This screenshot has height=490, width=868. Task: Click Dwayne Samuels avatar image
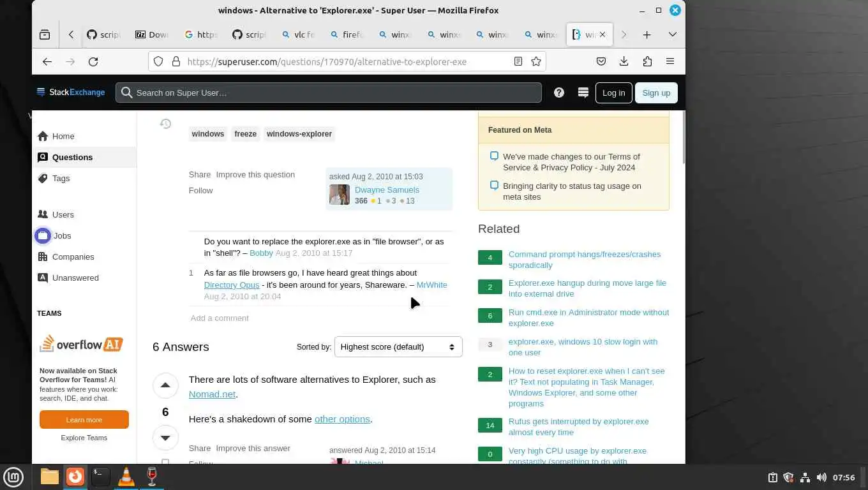tap(340, 195)
